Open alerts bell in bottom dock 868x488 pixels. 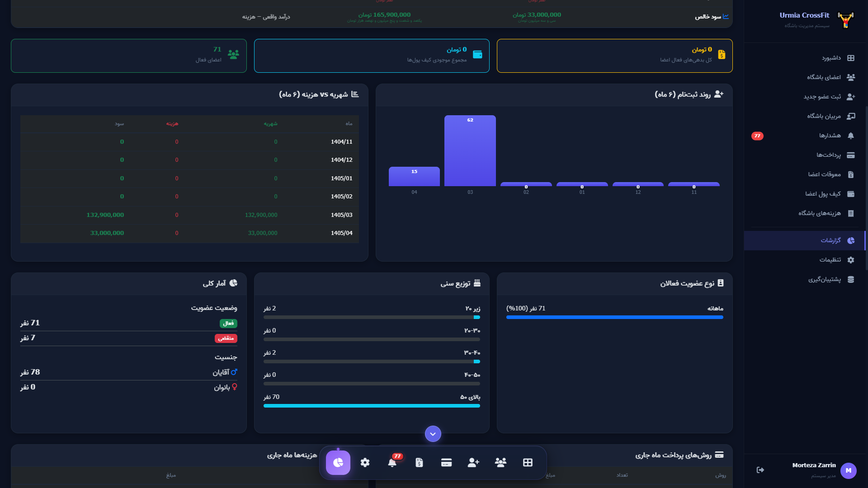[x=392, y=462]
